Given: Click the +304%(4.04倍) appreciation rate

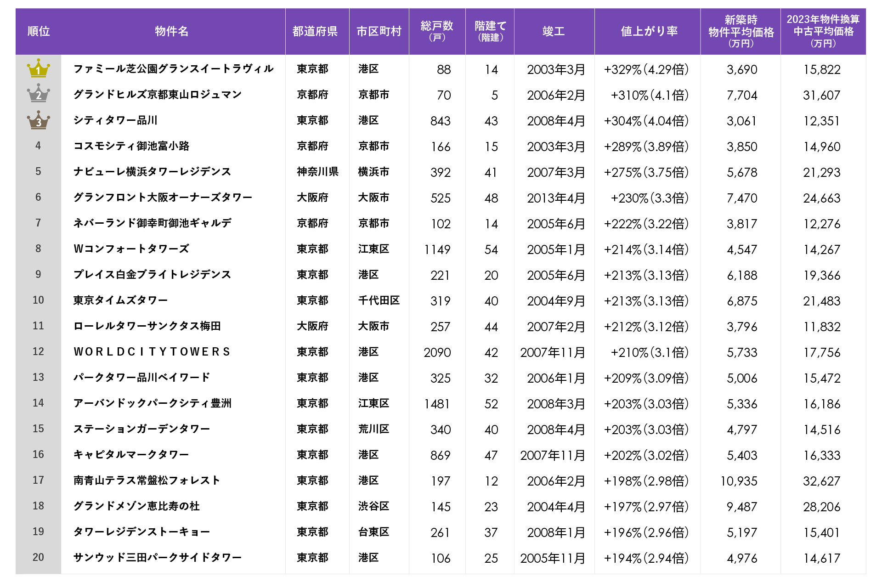Looking at the screenshot, I should (x=646, y=121).
